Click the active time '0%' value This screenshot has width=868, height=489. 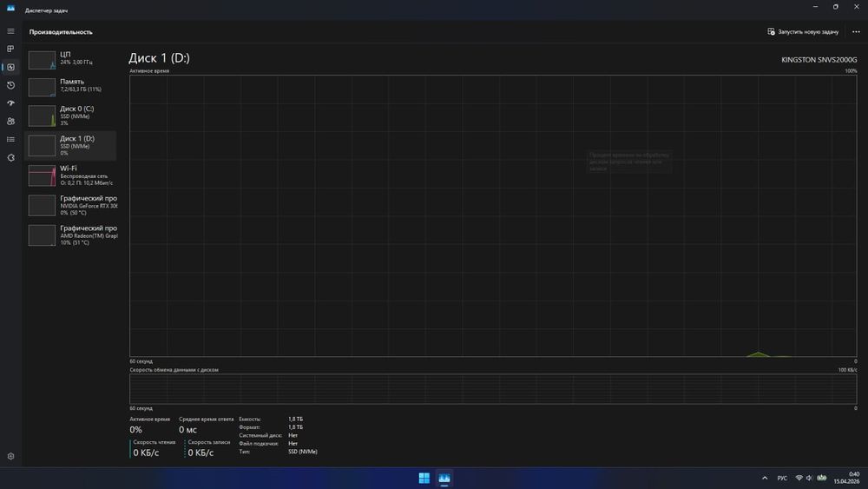135,430
